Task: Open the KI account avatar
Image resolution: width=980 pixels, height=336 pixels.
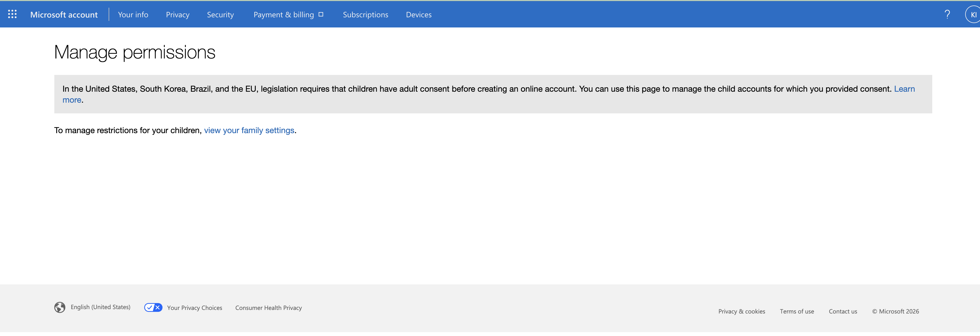Action: [973, 15]
